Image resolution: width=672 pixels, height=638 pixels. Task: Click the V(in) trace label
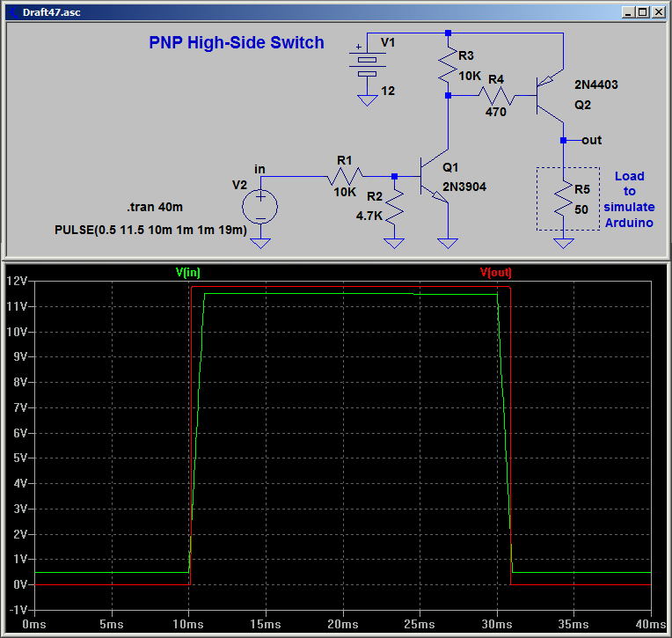click(x=187, y=272)
